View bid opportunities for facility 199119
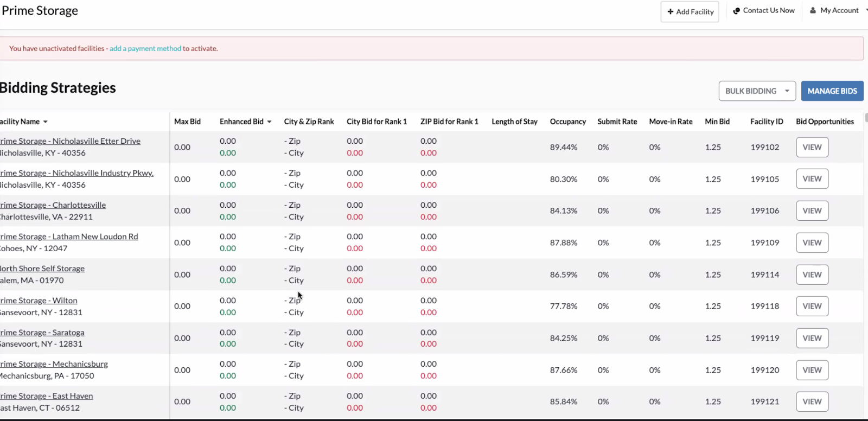Image resolution: width=868 pixels, height=421 pixels. pyautogui.click(x=812, y=338)
